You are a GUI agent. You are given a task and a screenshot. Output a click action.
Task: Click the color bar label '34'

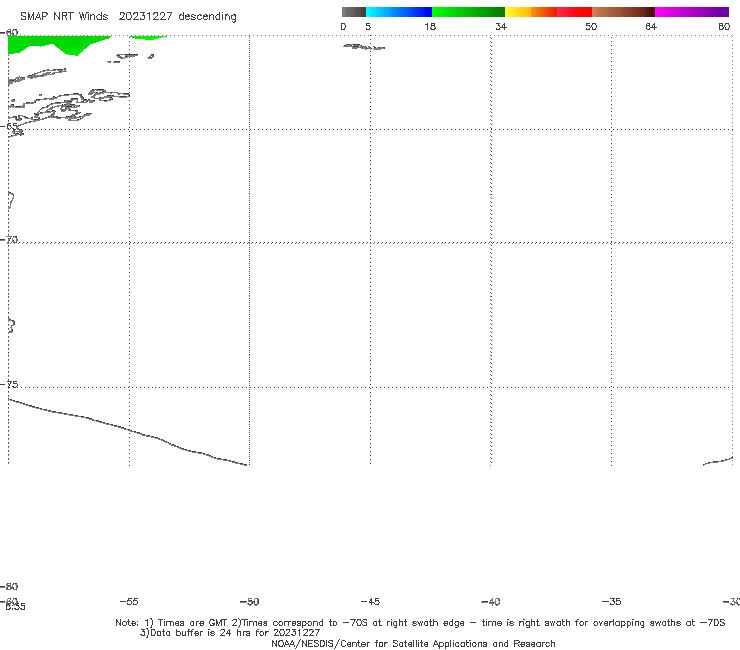pos(501,26)
